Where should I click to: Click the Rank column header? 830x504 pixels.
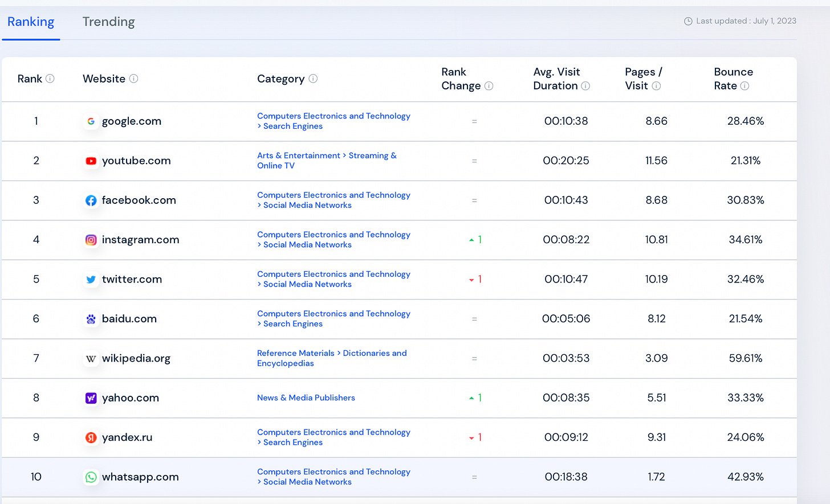(x=30, y=79)
